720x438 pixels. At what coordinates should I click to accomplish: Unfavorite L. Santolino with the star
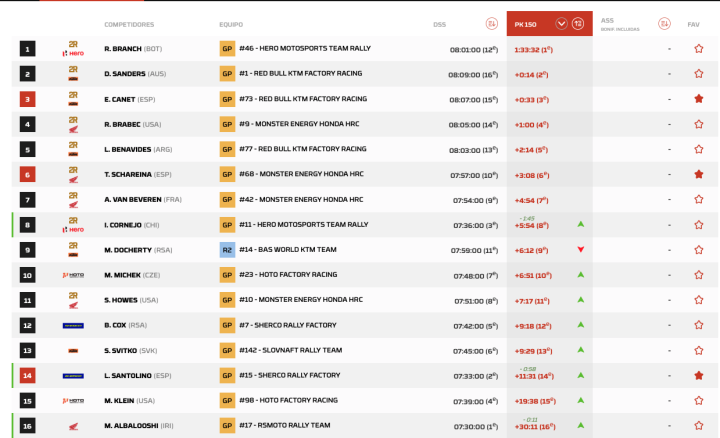coord(698,376)
